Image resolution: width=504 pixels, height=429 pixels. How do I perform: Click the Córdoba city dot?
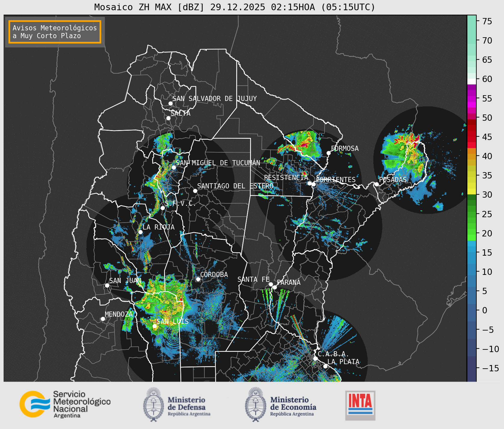[198, 279]
